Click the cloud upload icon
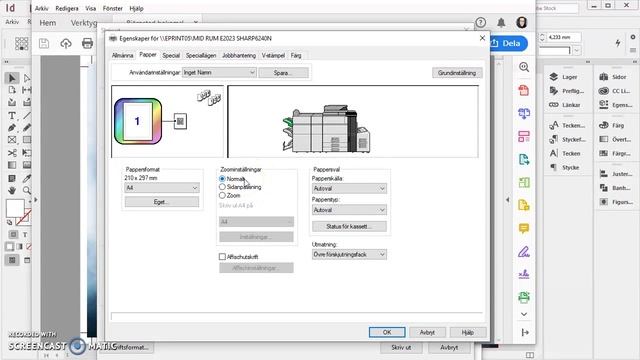 click(x=66, y=43)
